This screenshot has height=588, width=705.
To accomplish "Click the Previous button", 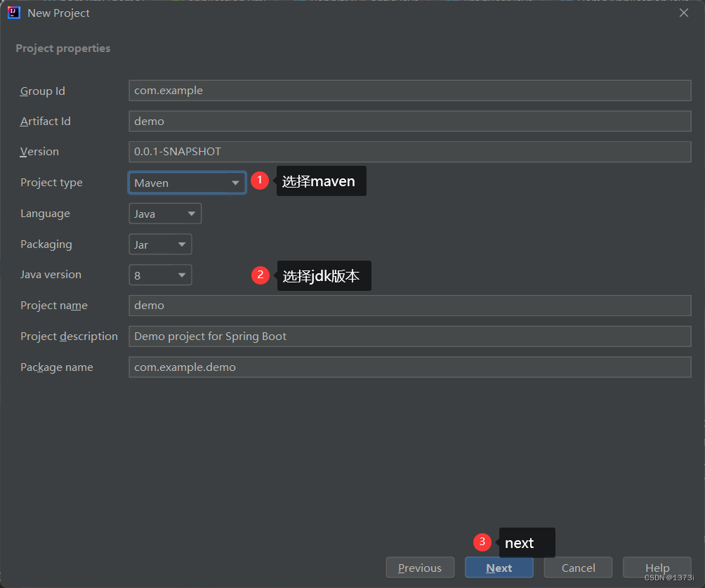I will 420,568.
